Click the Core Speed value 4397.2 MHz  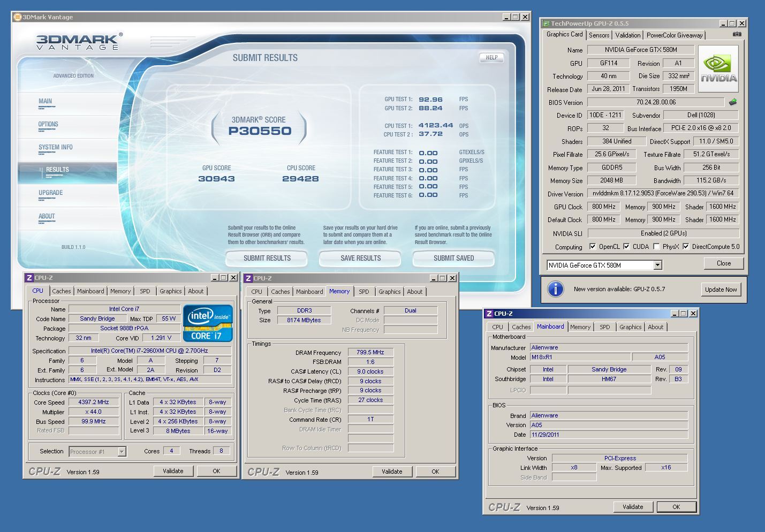[x=94, y=402]
